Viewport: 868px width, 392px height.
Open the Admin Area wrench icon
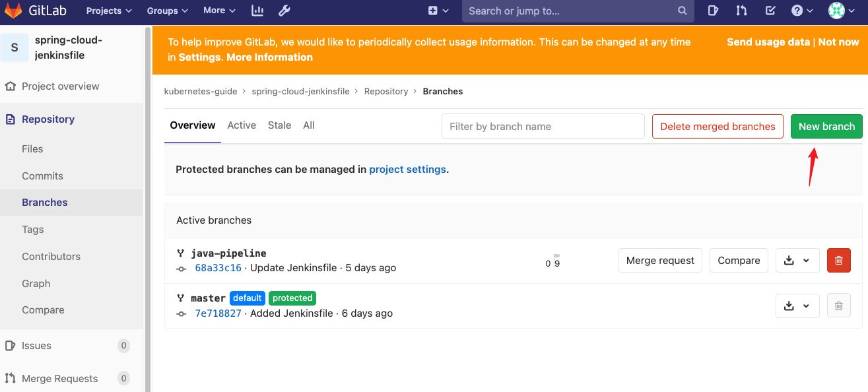284,11
